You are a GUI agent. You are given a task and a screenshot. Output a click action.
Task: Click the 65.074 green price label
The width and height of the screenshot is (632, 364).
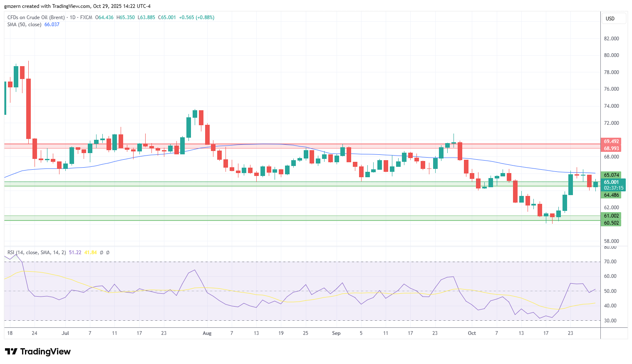click(x=611, y=175)
